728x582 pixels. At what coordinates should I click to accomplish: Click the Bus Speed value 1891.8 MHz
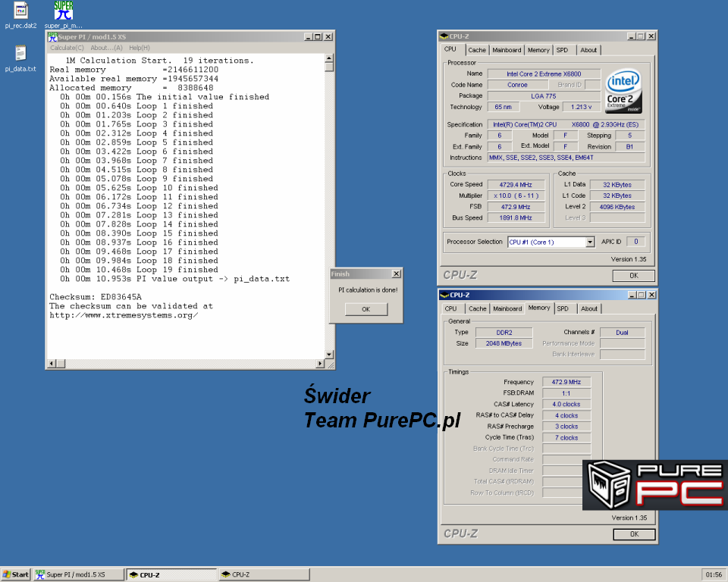(516, 217)
